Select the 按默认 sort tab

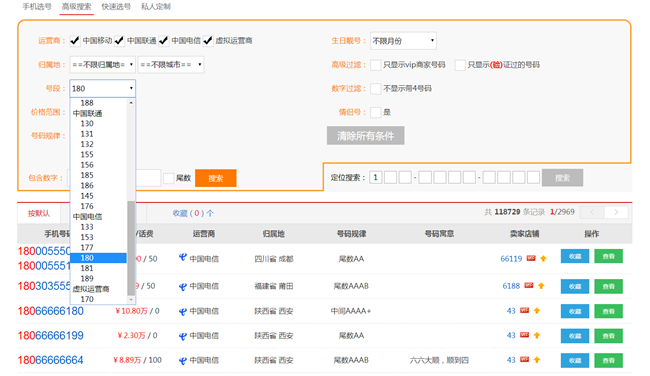(39, 213)
